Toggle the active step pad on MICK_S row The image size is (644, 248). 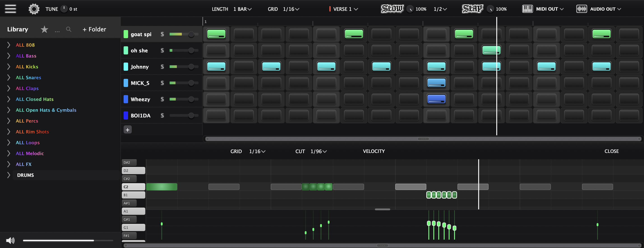pyautogui.click(x=436, y=83)
